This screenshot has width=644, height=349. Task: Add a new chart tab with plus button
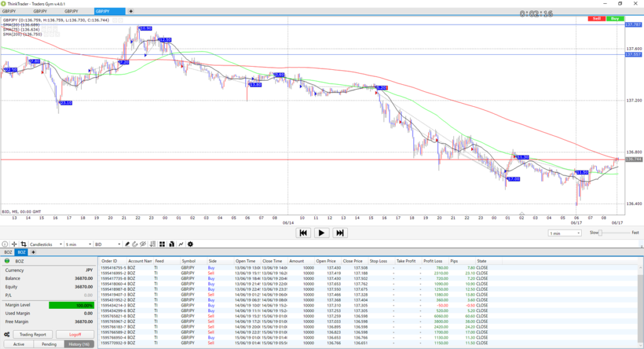point(131,11)
